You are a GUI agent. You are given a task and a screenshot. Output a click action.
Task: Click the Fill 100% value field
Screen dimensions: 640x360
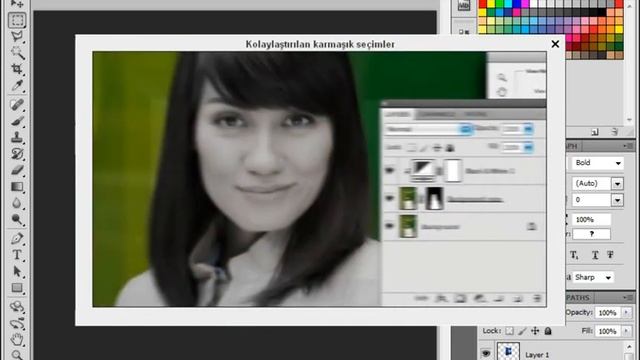click(607, 331)
